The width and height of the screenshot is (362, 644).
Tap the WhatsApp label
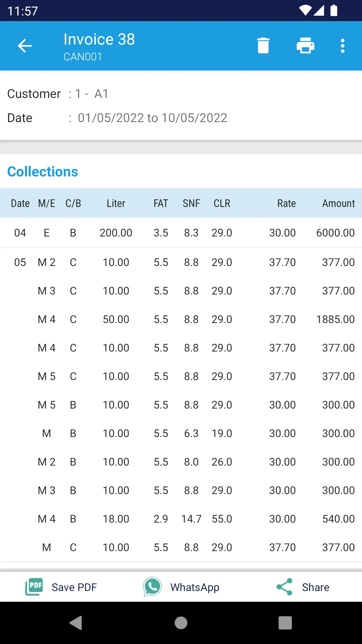195,587
